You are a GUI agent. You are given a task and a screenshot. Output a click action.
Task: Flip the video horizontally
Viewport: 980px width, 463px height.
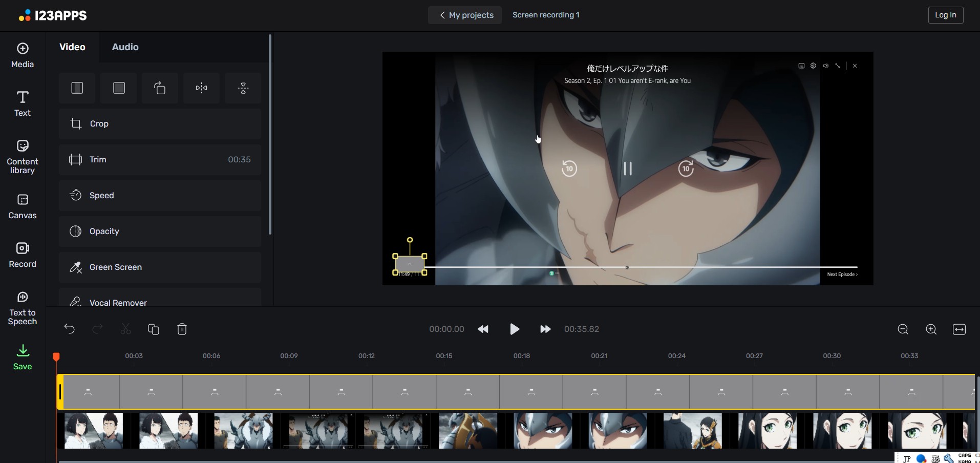(202, 88)
